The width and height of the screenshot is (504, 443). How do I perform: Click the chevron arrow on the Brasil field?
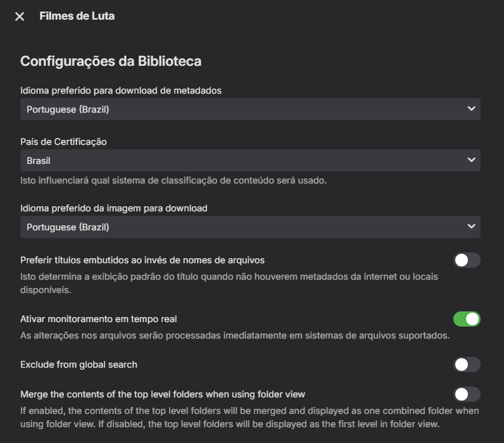coord(471,160)
